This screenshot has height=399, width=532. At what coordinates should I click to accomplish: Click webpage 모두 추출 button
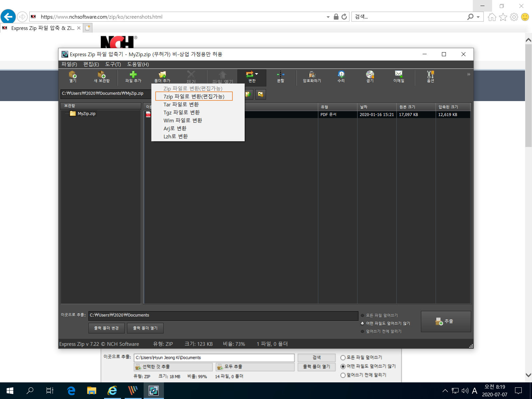[255, 367]
